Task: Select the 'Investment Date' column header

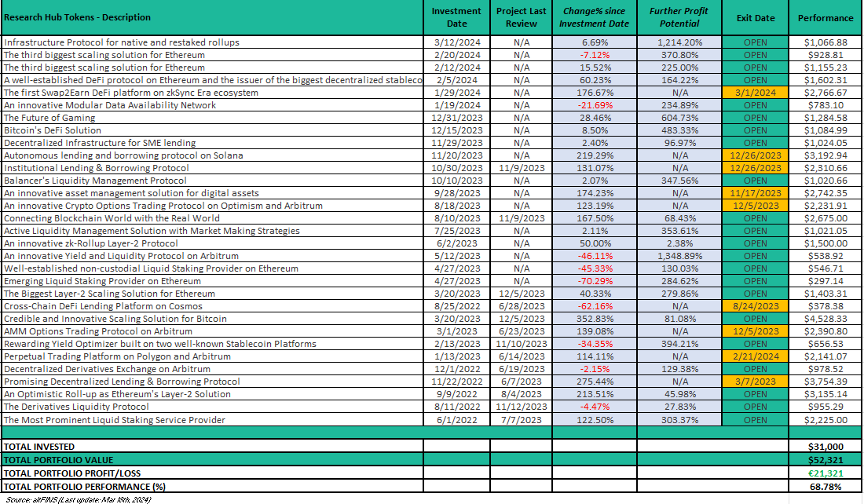Action: point(456,17)
